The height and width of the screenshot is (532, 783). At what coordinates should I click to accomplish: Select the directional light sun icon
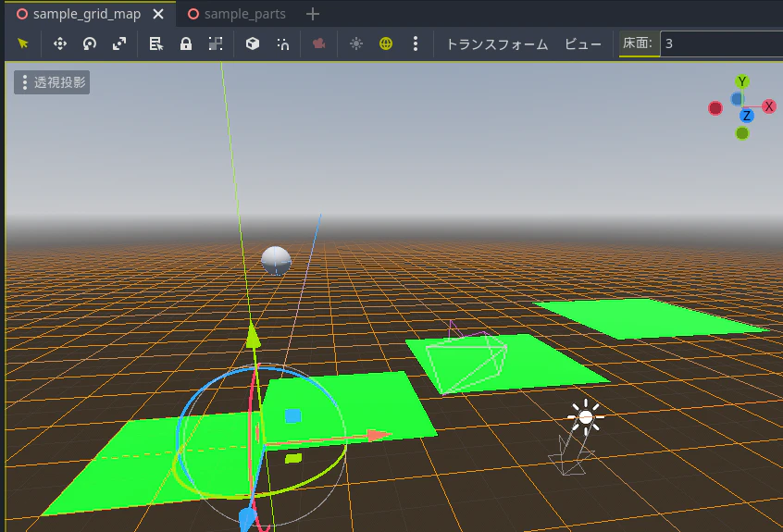(585, 417)
